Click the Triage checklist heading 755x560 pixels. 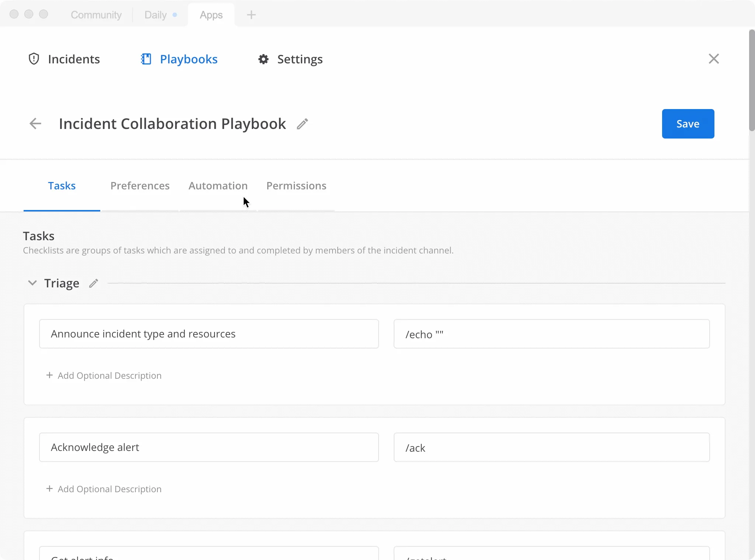point(62,283)
